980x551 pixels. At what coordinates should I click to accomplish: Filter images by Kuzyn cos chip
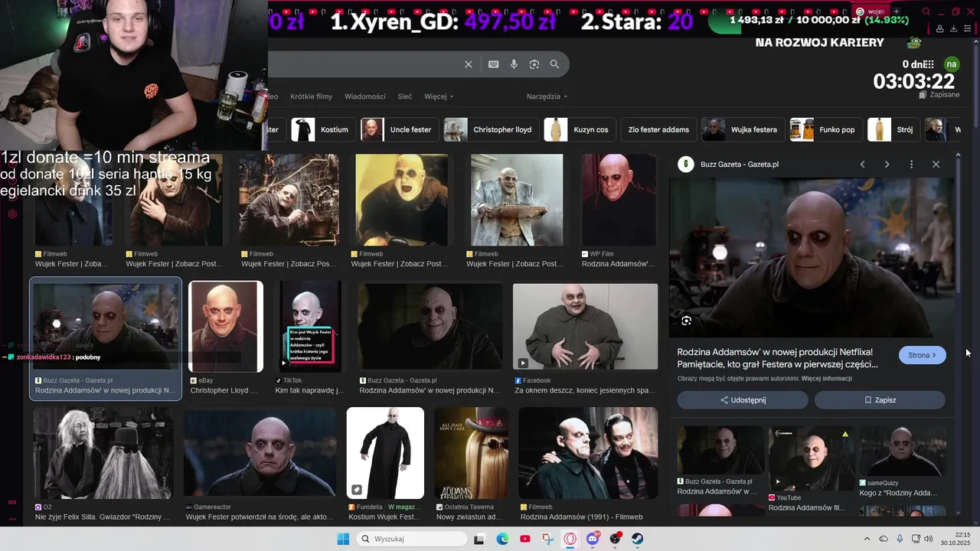579,129
